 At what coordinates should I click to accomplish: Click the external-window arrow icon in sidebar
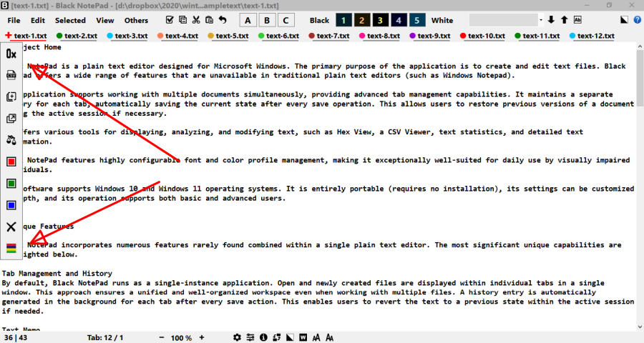coord(11,119)
